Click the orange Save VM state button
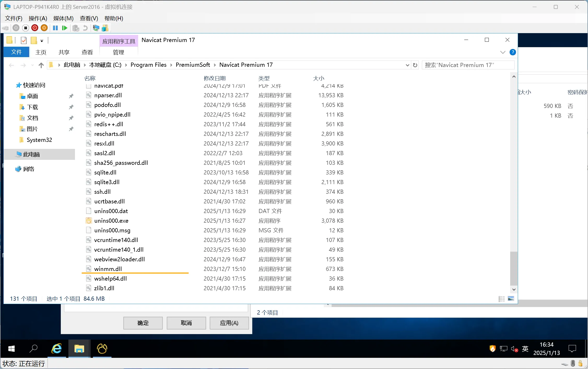 [x=44, y=28]
